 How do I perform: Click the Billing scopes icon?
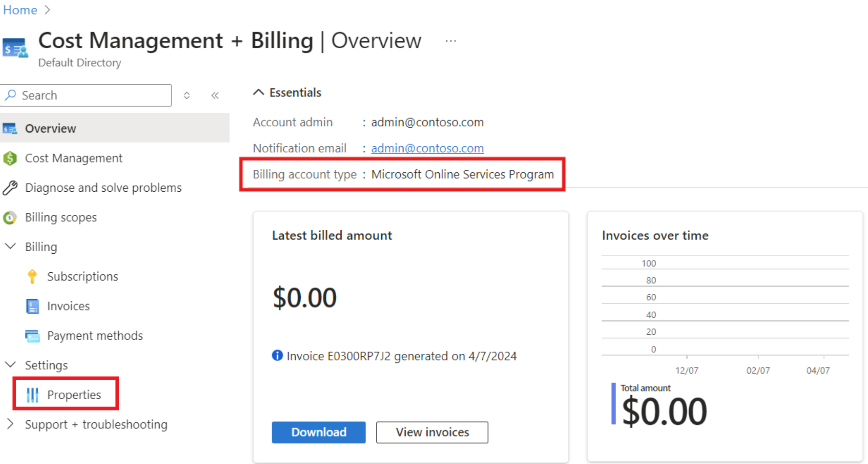[10, 218]
